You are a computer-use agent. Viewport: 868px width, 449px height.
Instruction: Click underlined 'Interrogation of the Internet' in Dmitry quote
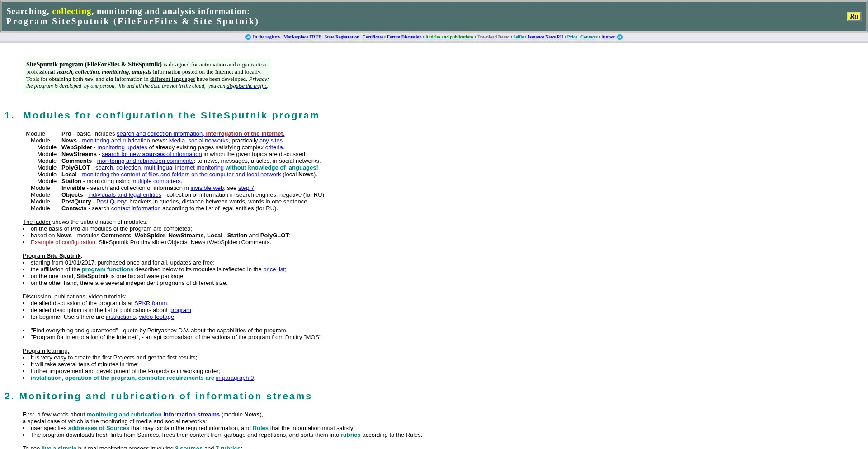click(x=101, y=337)
